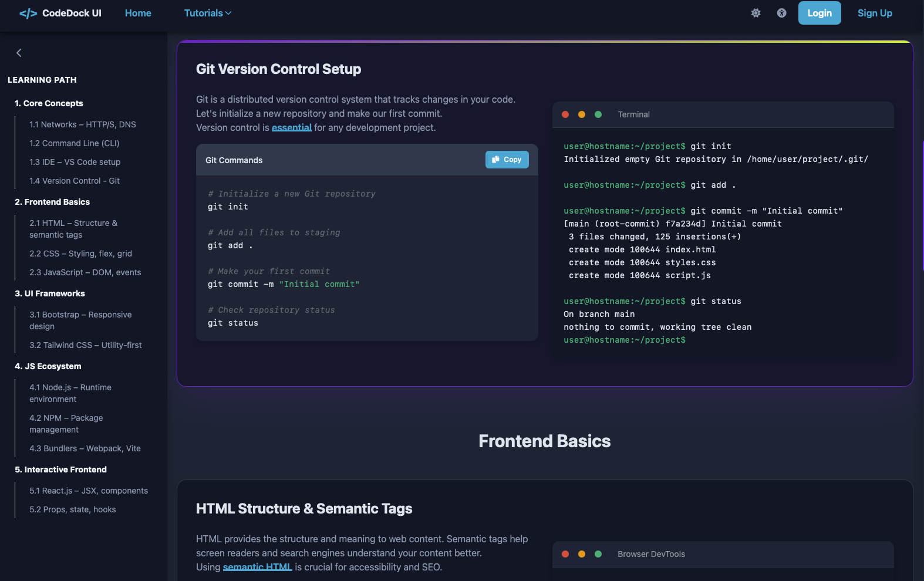The height and width of the screenshot is (581, 924).
Task: Select '1.4 Version Control - Git' in sidebar
Action: click(75, 181)
